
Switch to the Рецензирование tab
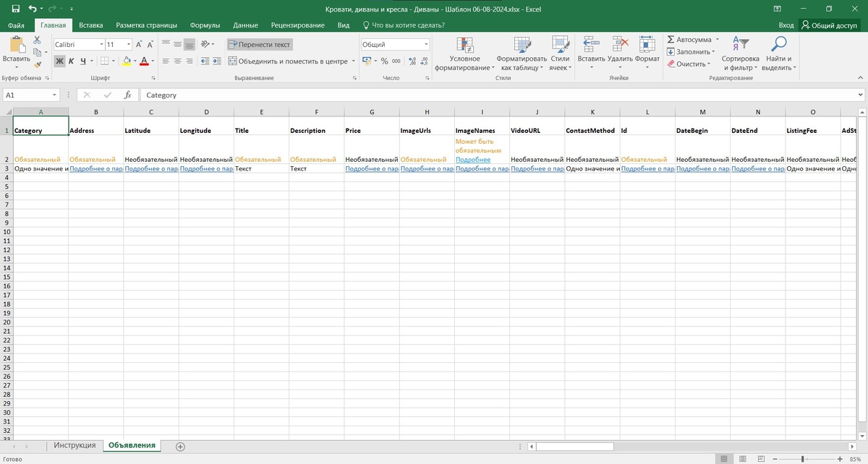point(298,25)
